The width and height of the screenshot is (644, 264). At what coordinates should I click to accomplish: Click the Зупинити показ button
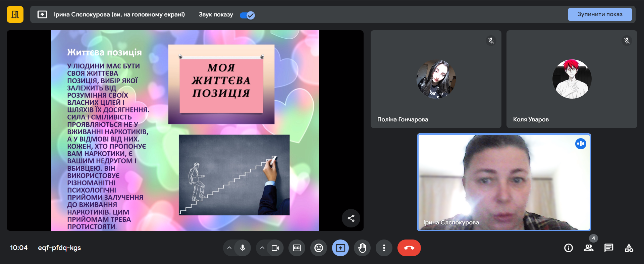600,14
